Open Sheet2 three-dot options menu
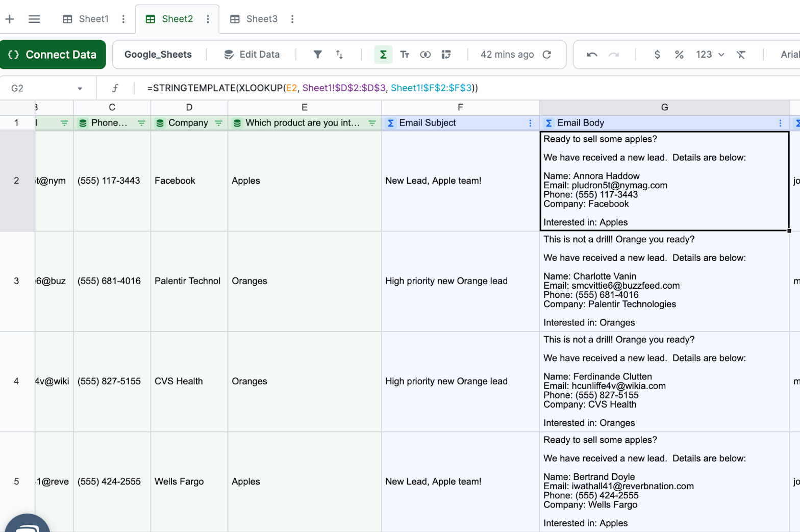This screenshot has height=532, width=800. pyautogui.click(x=208, y=19)
